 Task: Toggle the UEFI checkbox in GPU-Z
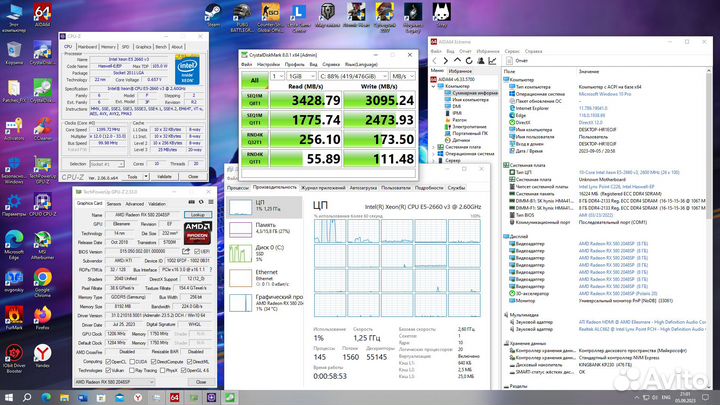coord(197,252)
